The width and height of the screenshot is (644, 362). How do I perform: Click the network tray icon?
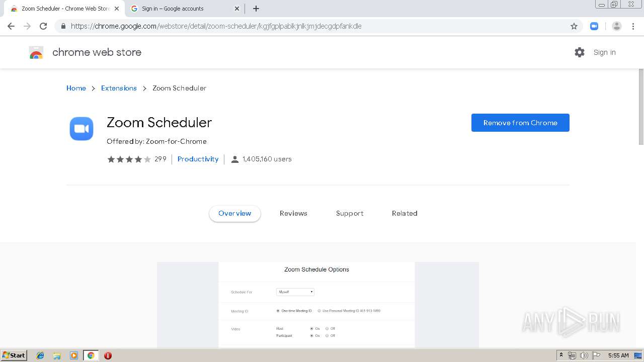click(572, 355)
